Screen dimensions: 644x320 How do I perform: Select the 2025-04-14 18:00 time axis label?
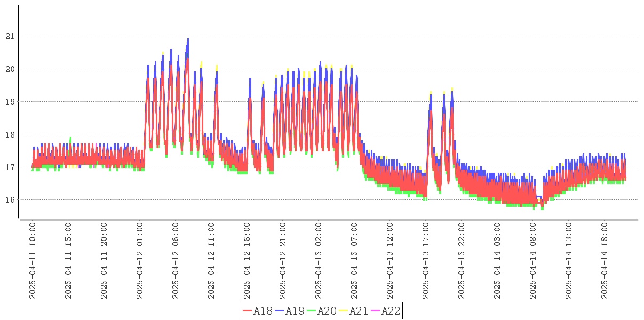point(605,261)
